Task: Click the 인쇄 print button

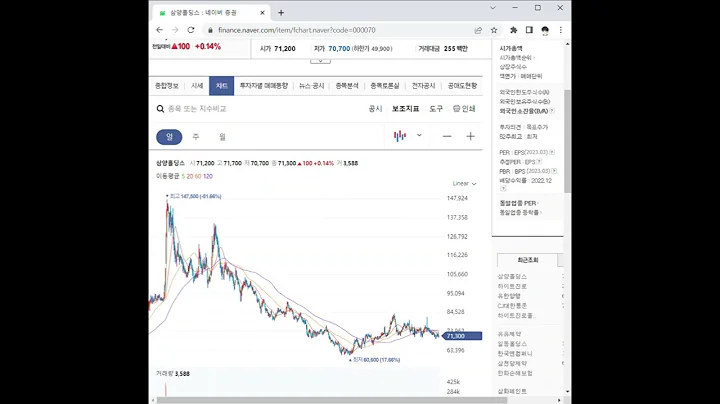Action: 464,109
